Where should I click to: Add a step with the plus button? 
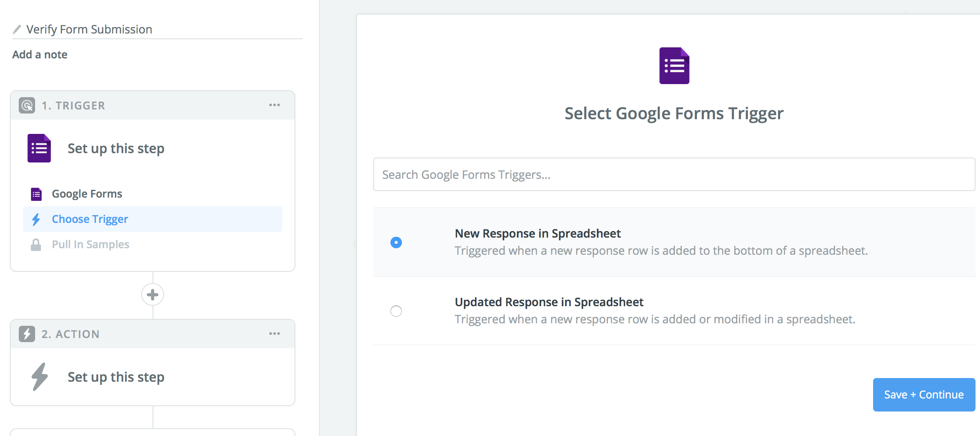coord(153,294)
